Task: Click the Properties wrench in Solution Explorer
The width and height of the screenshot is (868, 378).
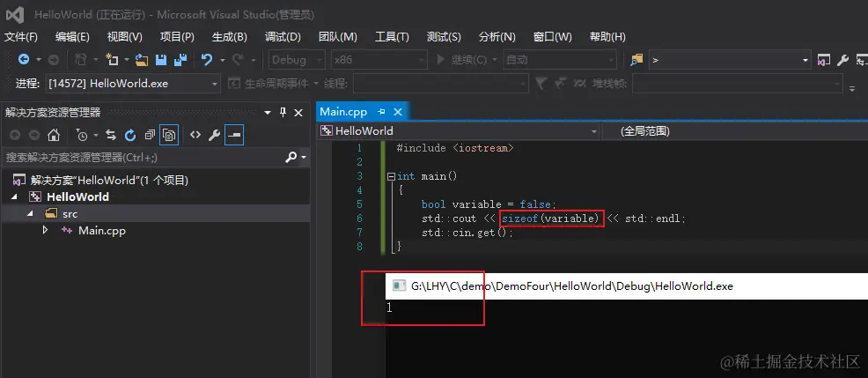Action: tap(214, 135)
